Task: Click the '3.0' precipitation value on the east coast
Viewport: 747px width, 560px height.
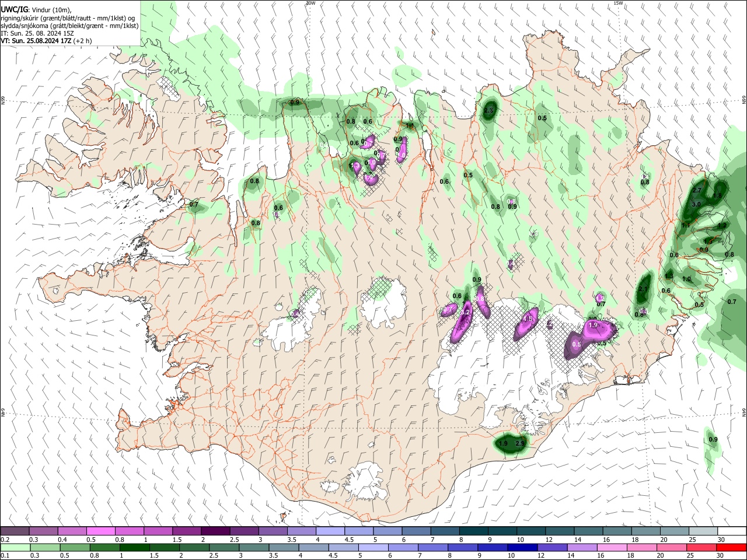Action: tap(696, 204)
